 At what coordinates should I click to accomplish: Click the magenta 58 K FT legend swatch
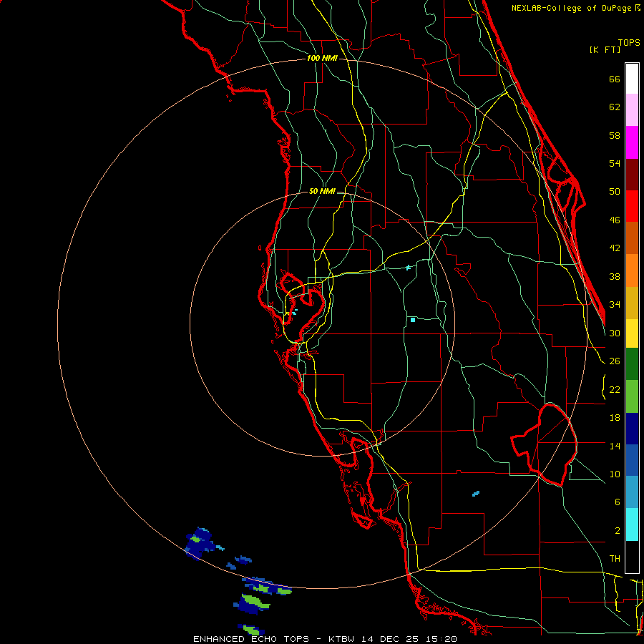click(632, 142)
